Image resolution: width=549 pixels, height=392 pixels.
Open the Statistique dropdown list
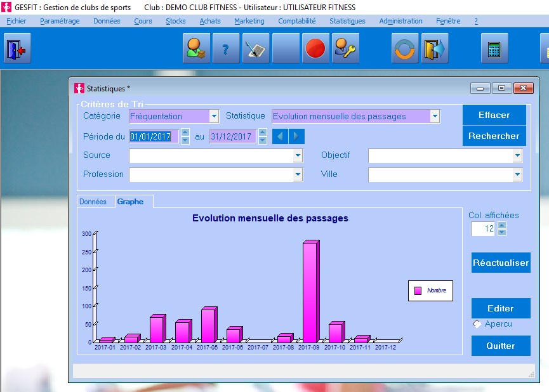tap(435, 117)
